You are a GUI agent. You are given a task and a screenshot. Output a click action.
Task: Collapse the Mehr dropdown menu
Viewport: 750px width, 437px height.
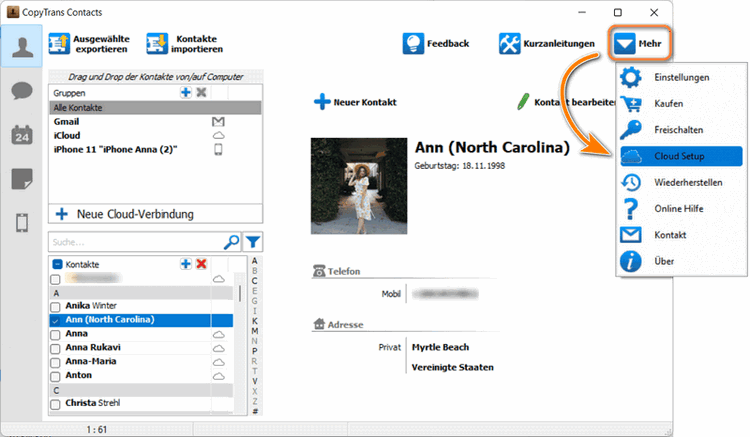point(640,44)
